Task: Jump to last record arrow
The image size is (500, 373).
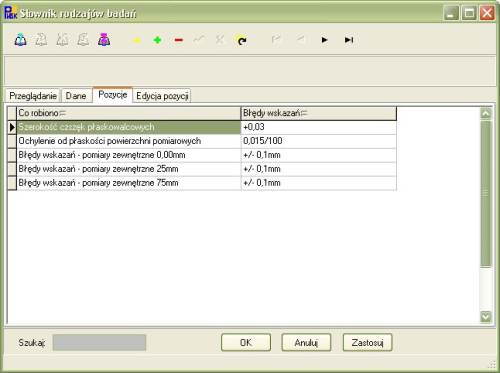Action: [x=349, y=40]
